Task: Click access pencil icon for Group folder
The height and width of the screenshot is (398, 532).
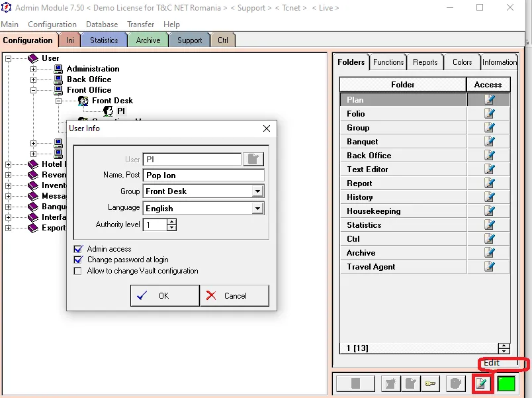Action: coord(489,127)
